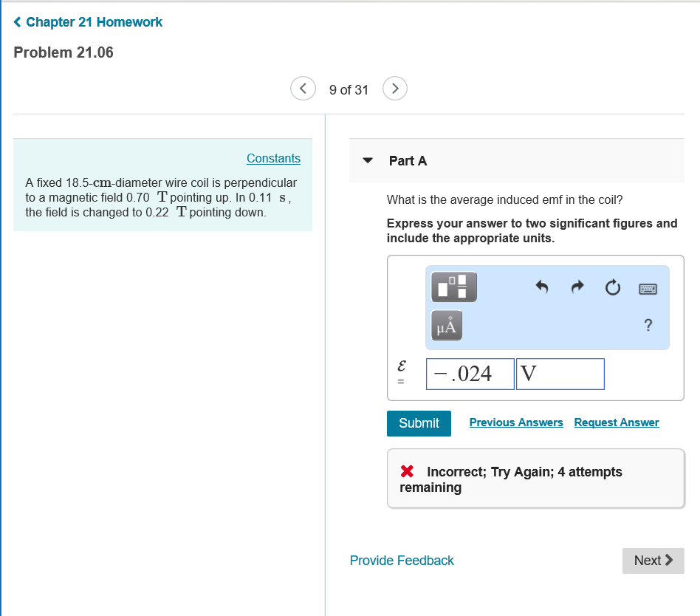Open the on-screen keyboard icon

pyautogui.click(x=647, y=288)
